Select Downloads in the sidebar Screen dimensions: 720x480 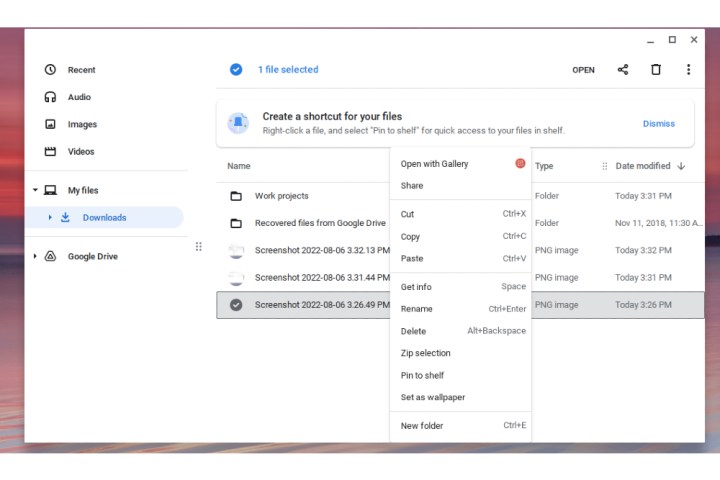pyautogui.click(x=105, y=217)
